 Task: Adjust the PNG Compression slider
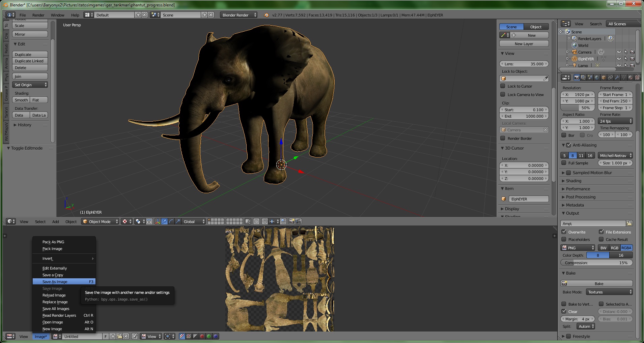click(596, 263)
